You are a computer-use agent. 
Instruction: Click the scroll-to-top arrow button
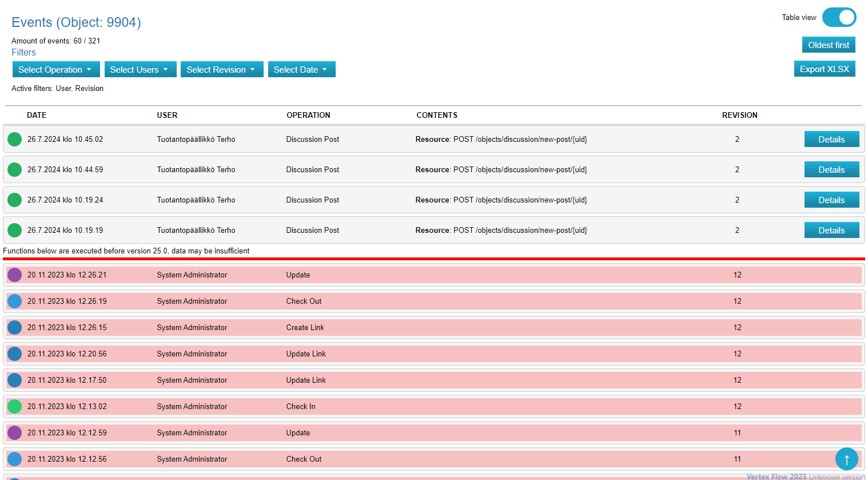(x=846, y=459)
